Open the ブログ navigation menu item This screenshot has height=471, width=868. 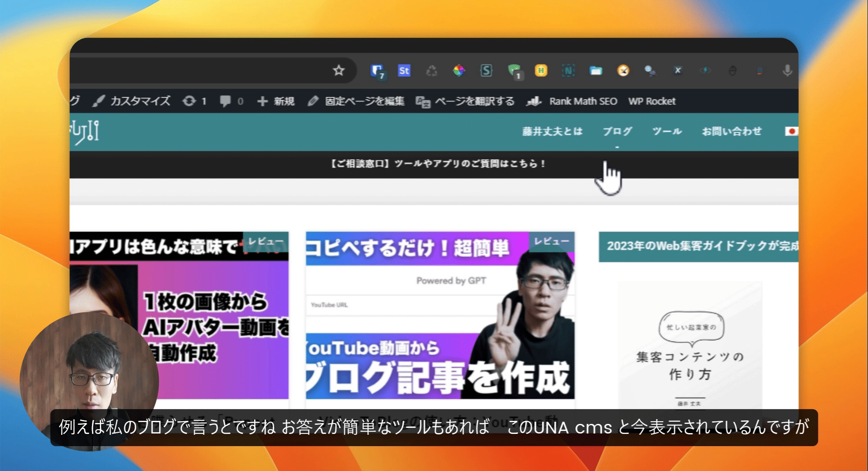click(x=617, y=131)
